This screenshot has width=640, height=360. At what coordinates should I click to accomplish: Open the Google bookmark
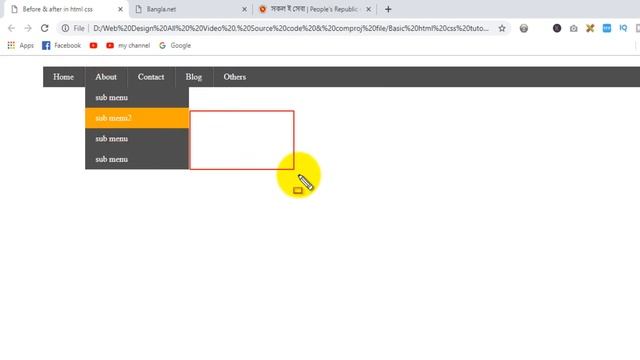point(175,45)
